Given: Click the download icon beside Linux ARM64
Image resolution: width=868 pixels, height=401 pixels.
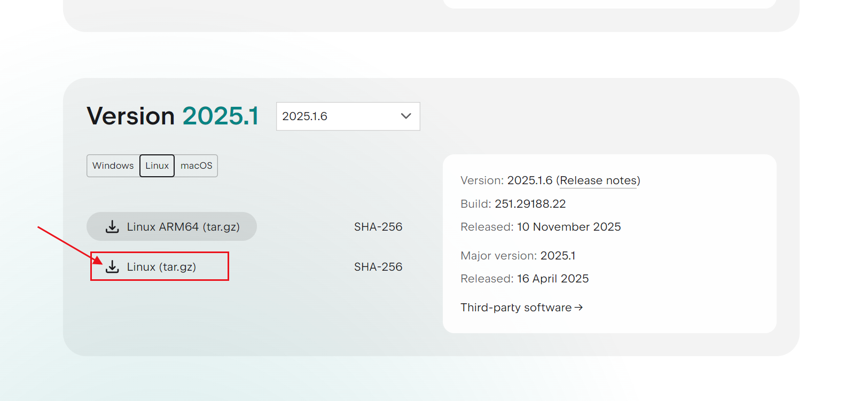Looking at the screenshot, I should pyautogui.click(x=112, y=227).
